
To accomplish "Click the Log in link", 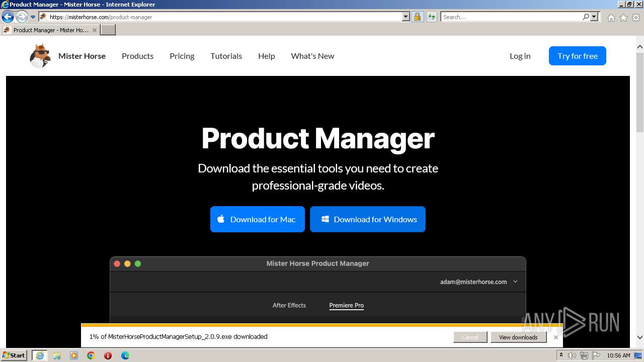I will 520,56.
